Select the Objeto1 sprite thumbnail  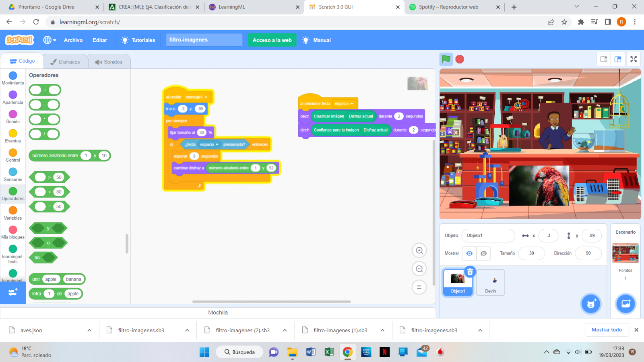pos(458,283)
